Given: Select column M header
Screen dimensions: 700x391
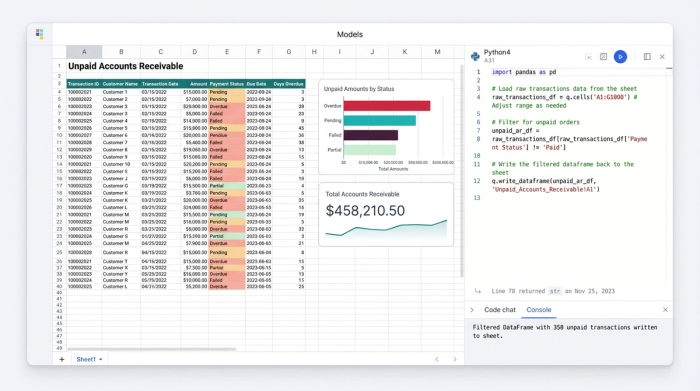Looking at the screenshot, I should coord(437,52).
